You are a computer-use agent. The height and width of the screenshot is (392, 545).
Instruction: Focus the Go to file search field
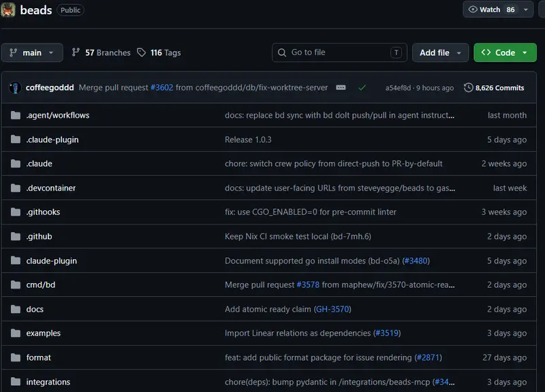point(339,52)
